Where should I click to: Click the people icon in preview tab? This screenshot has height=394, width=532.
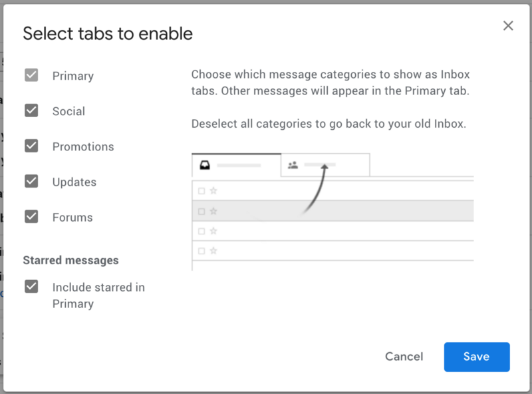pos(293,165)
